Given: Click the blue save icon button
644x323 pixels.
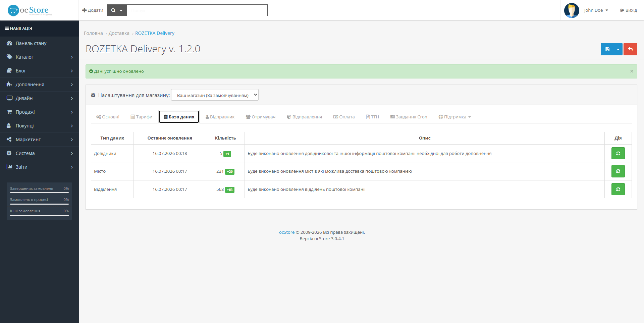Looking at the screenshot, I should (x=607, y=49).
